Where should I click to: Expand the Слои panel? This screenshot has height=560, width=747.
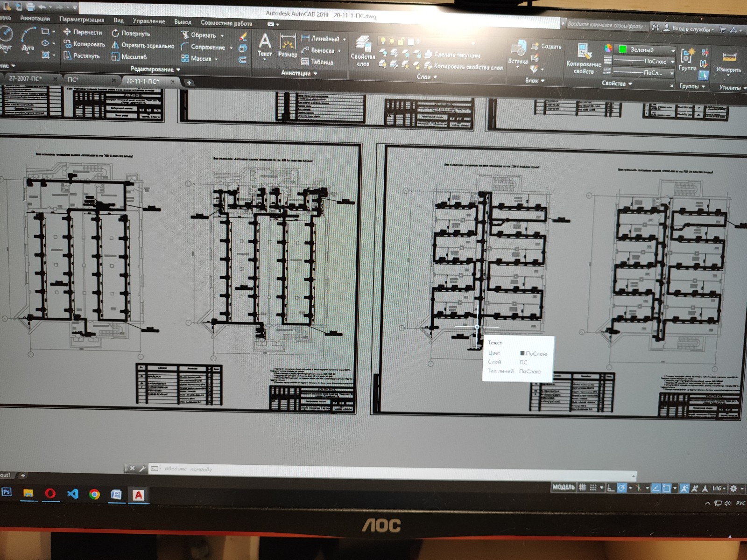point(427,77)
